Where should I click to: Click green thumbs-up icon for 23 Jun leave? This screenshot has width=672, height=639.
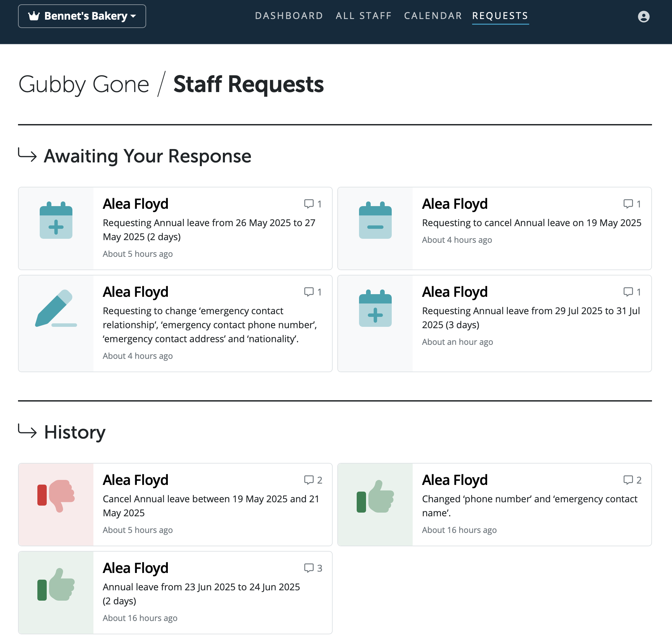[56, 584]
